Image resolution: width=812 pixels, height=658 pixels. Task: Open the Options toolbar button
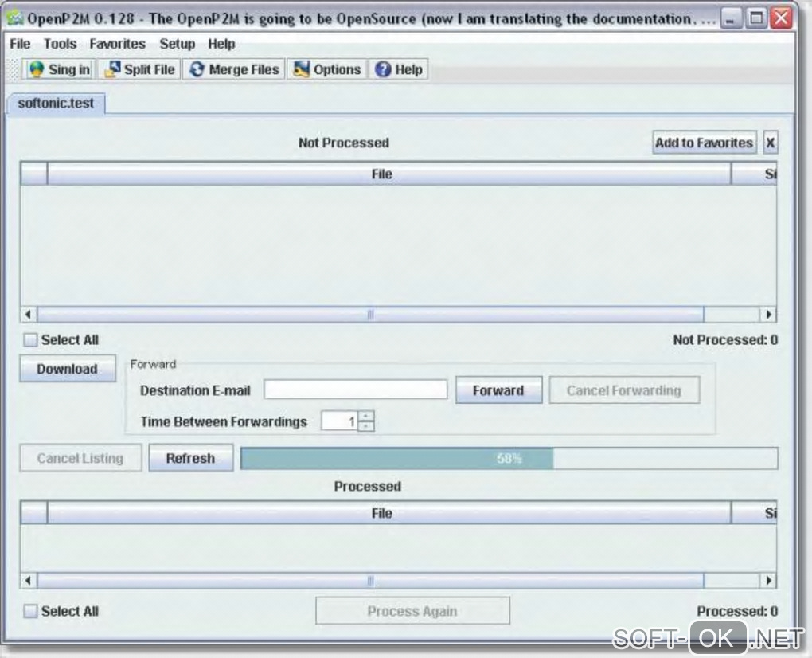click(326, 69)
